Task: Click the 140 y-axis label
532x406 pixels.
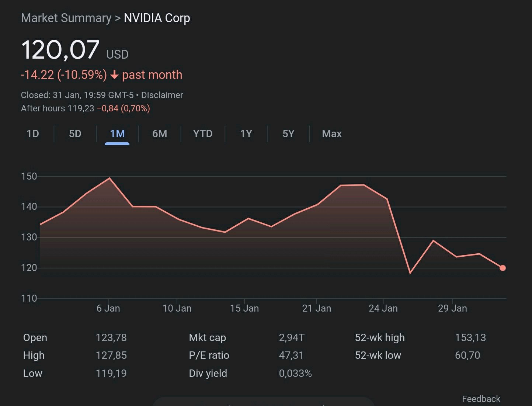Action: pyautogui.click(x=29, y=207)
